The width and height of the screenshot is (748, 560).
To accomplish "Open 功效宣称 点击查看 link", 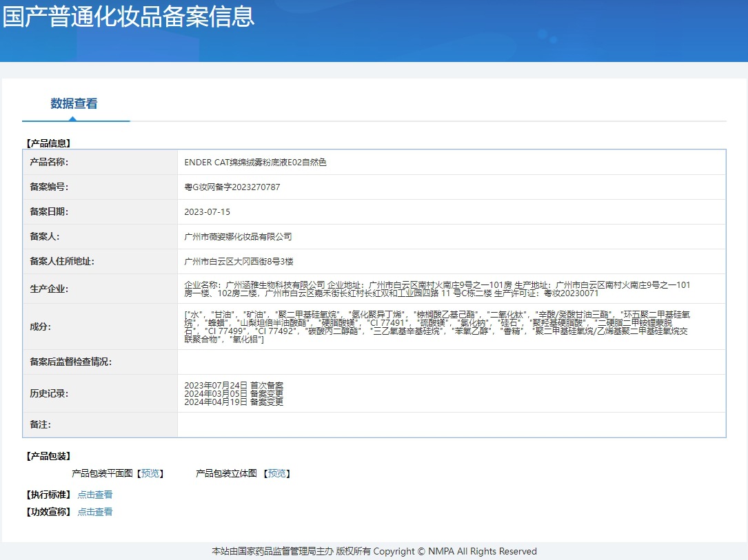I will (95, 512).
